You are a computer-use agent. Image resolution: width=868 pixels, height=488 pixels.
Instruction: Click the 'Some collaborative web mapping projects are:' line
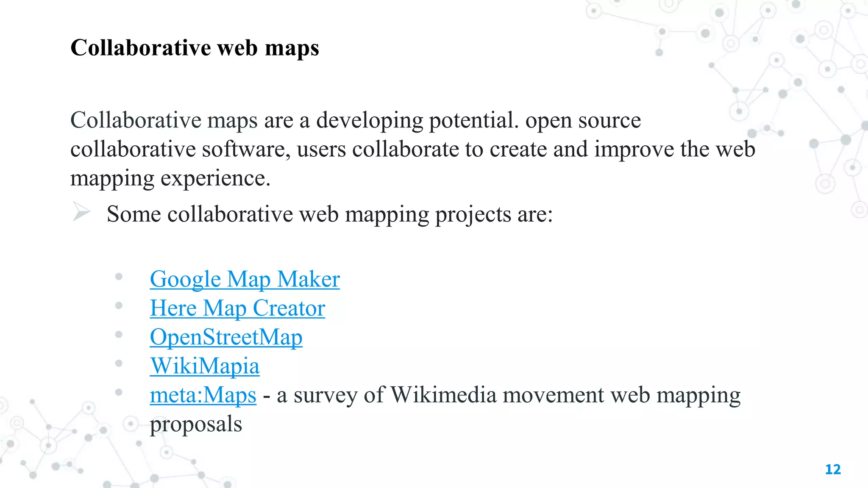tap(330, 214)
